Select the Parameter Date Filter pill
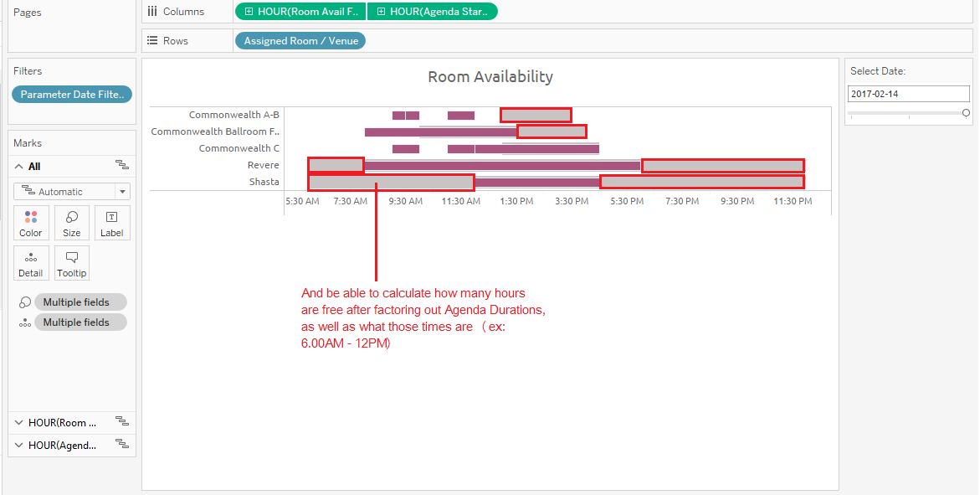Screen dimensions: 980x495 tap(71, 94)
